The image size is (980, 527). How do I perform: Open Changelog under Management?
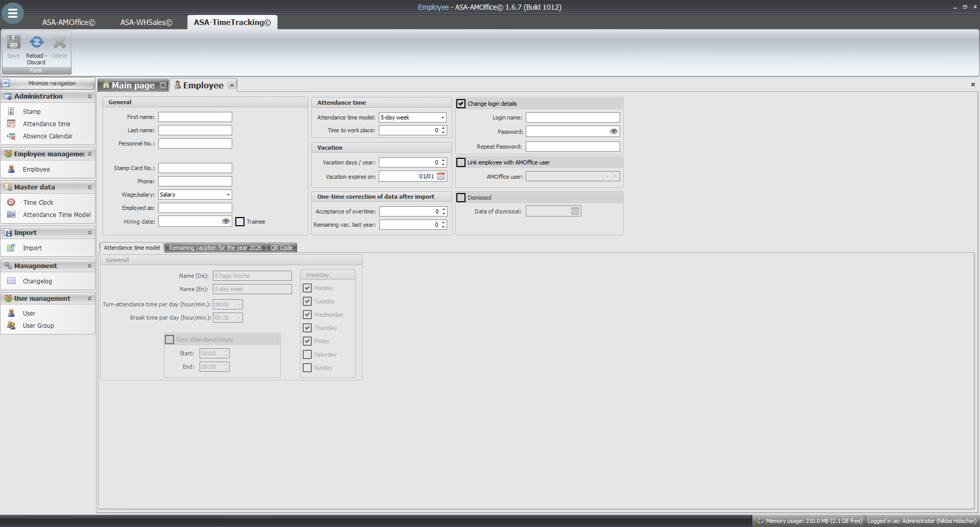(37, 281)
